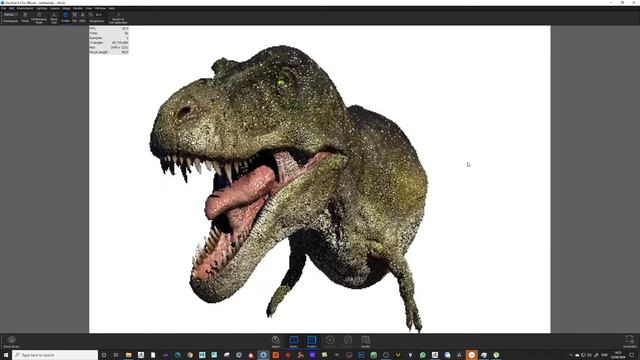Select the Tumble camera tool
This screenshot has height=360, width=640.
coord(65,17)
